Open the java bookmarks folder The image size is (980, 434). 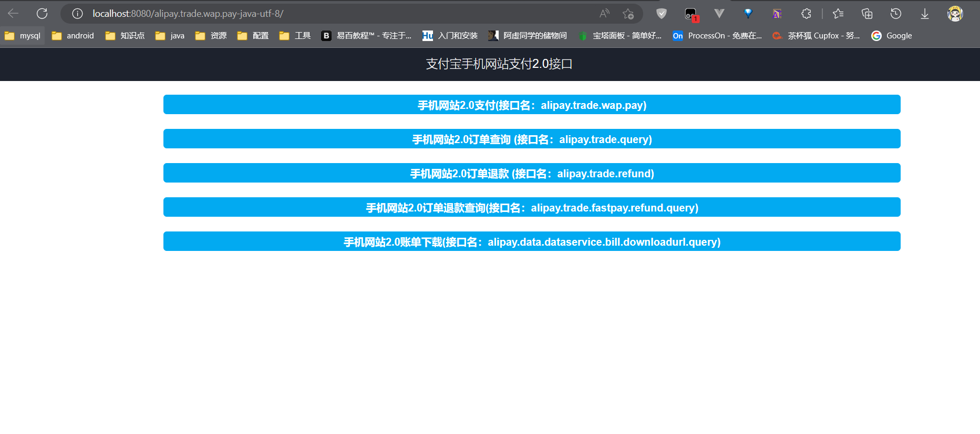(x=170, y=36)
